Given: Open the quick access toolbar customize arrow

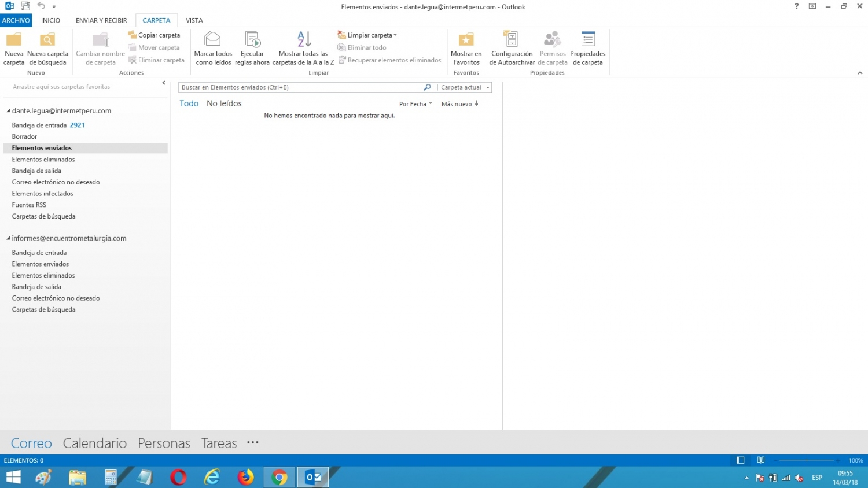Looking at the screenshot, I should click(x=54, y=6).
